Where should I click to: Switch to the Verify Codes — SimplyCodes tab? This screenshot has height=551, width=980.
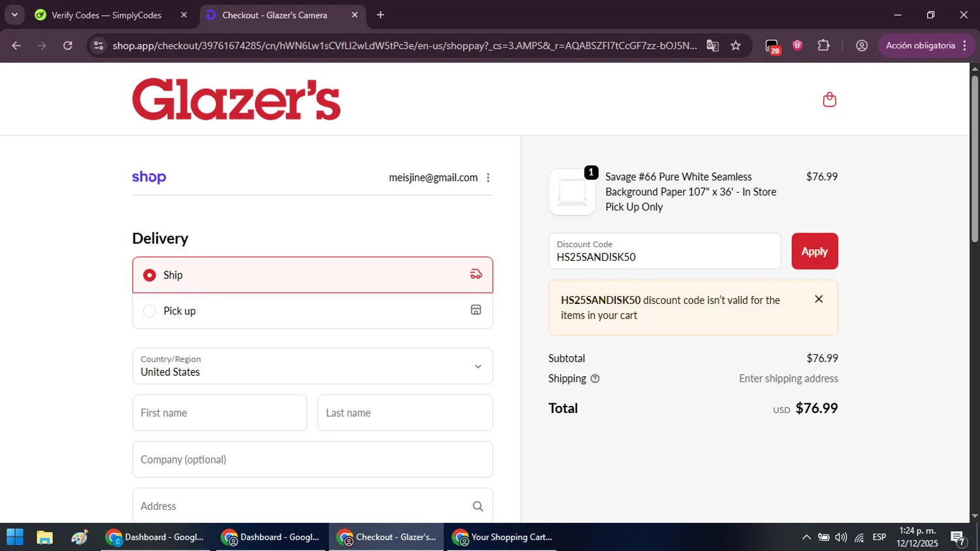tap(112, 15)
